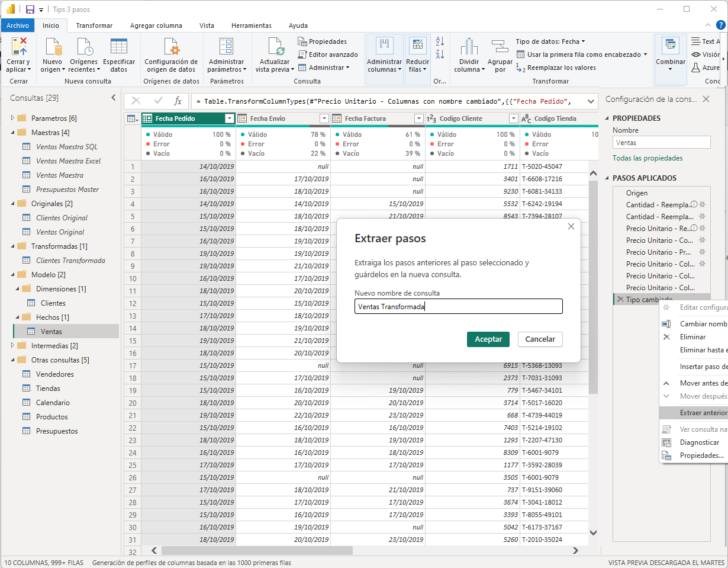Screen dimensions: 728x568
Task: Expand the Parametros [6] folder
Action: [13, 118]
